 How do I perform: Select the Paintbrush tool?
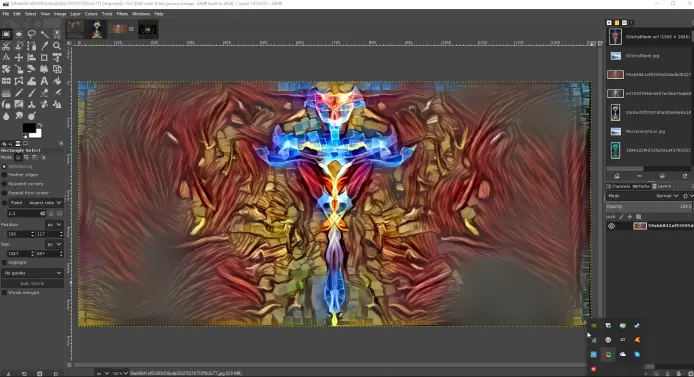click(x=31, y=92)
